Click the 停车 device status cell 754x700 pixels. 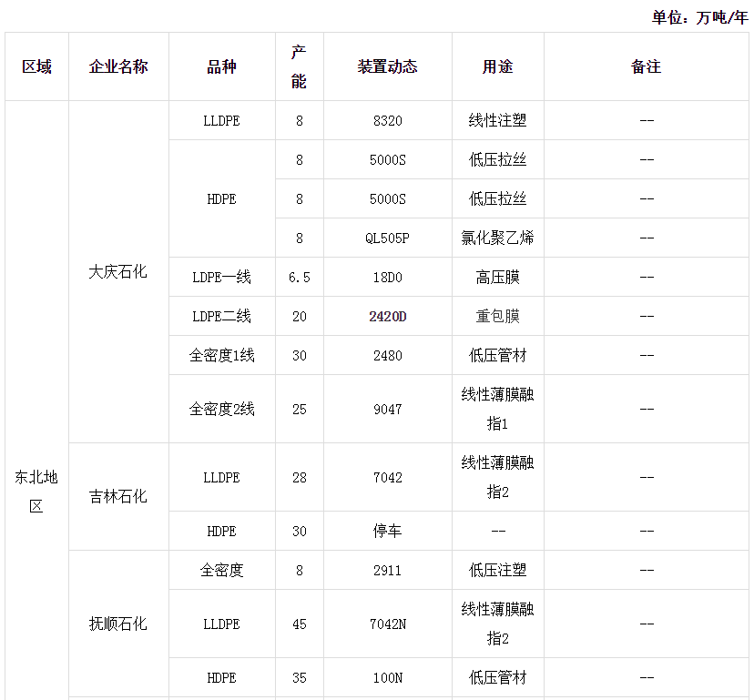point(388,531)
